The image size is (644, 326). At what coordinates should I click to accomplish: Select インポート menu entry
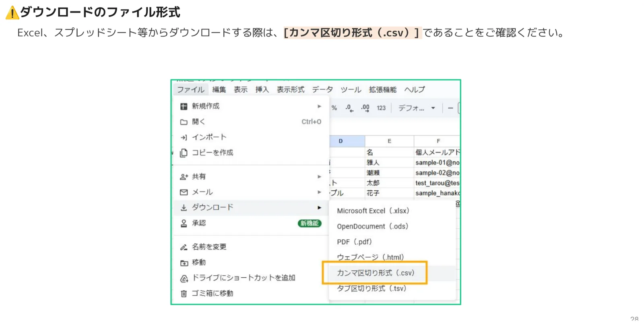251,138
